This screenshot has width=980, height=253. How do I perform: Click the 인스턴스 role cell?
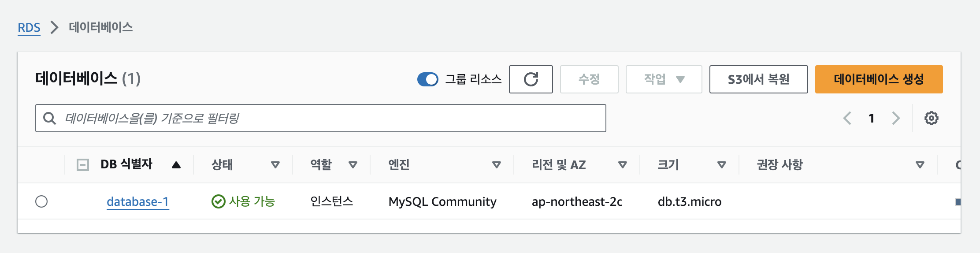332,201
